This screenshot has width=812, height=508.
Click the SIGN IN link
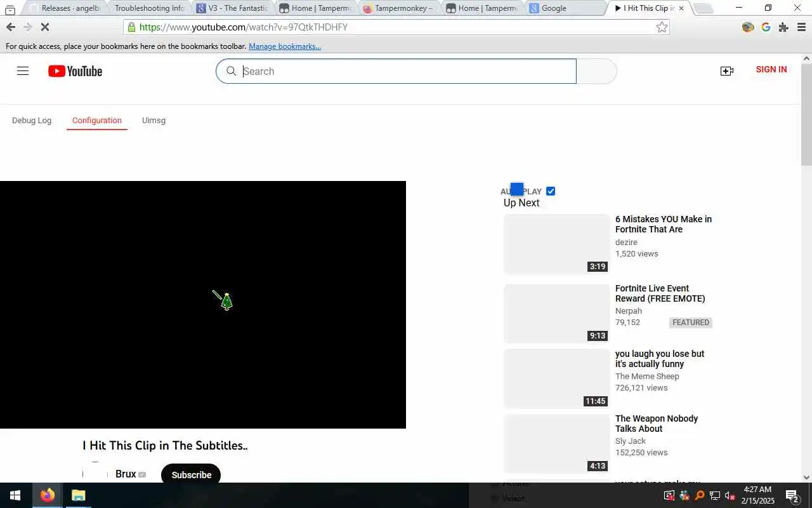pos(771,70)
